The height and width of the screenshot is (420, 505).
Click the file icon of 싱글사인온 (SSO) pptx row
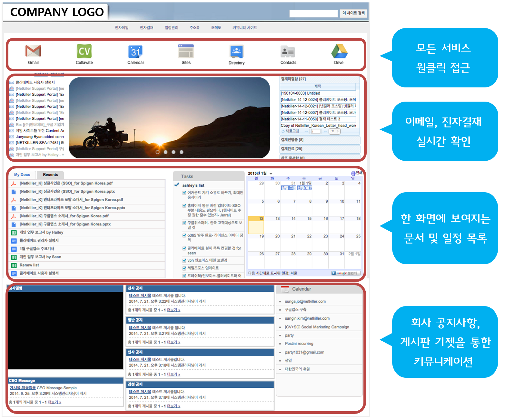(14, 192)
